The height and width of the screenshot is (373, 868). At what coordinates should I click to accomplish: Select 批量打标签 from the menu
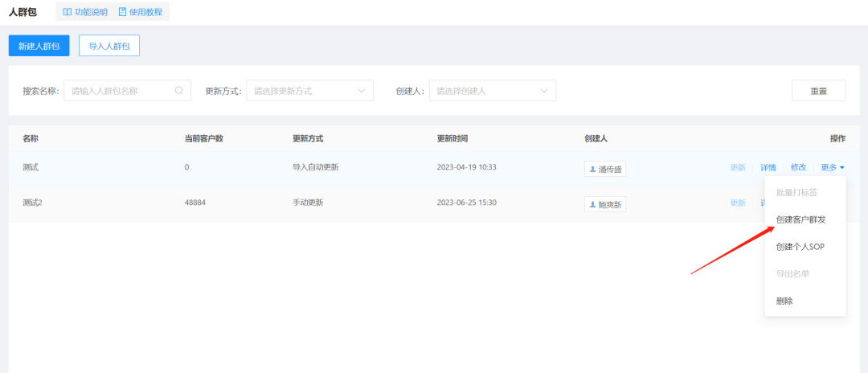pos(805,193)
